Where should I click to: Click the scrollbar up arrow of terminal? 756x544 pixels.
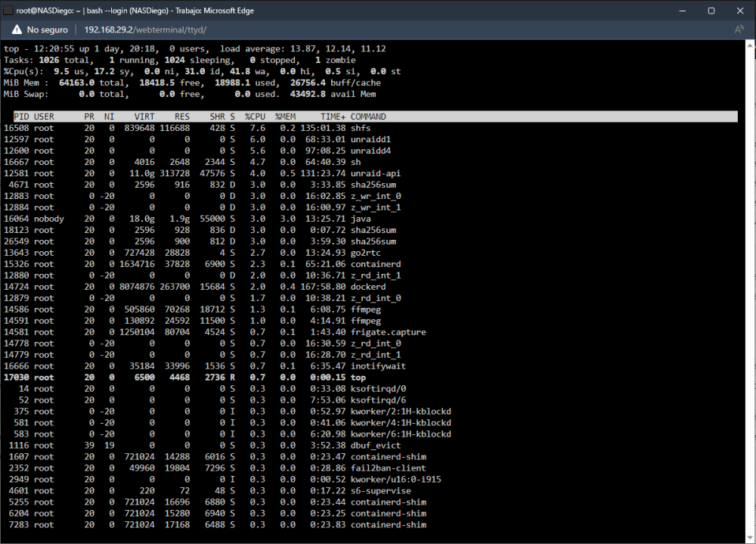(x=750, y=45)
